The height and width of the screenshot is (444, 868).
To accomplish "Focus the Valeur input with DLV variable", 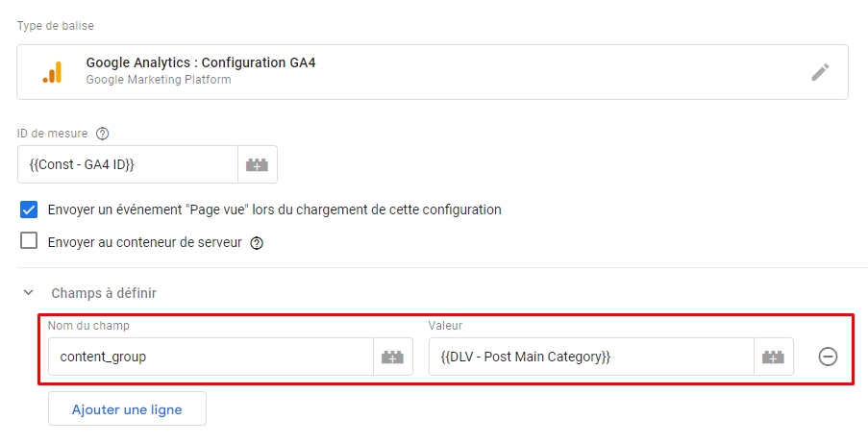I will [592, 357].
